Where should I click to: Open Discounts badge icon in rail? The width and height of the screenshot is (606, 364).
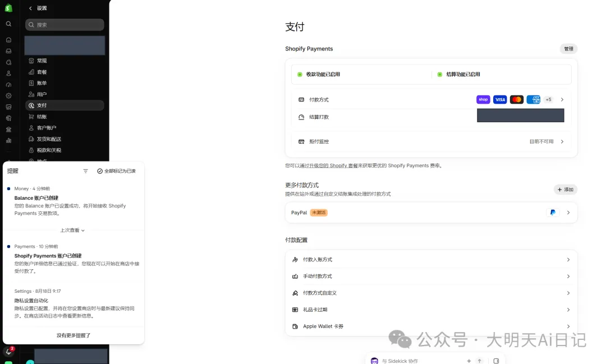(x=8, y=96)
